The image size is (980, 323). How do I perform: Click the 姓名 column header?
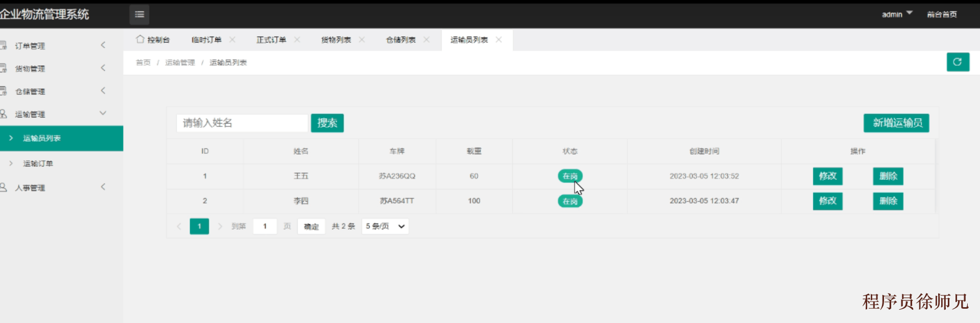[x=301, y=151]
